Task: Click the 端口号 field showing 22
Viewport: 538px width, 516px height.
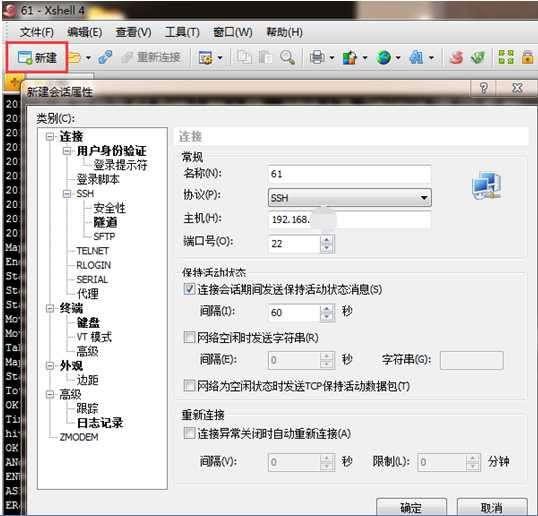Action: point(294,244)
